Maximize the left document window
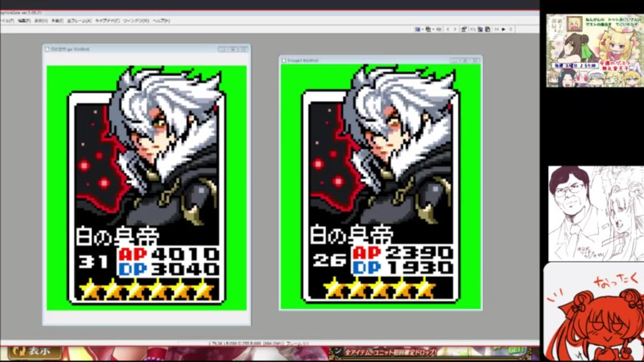Viewport: 644px width, 362px height. 233,49
